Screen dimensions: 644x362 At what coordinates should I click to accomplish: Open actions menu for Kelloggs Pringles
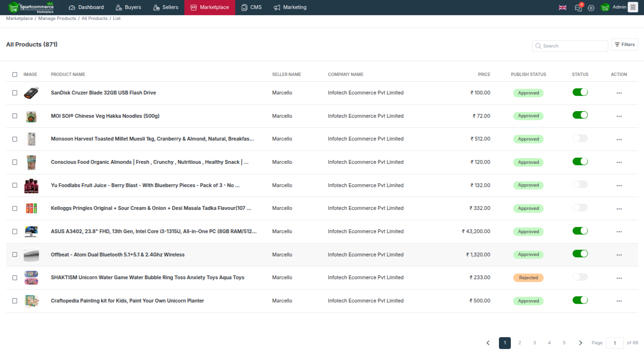click(x=619, y=209)
